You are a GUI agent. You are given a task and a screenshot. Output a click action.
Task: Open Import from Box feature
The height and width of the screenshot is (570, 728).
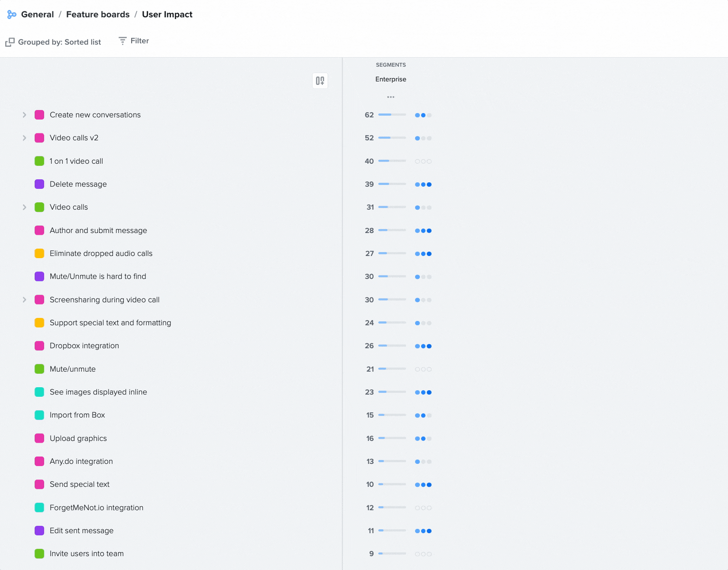[x=77, y=415]
